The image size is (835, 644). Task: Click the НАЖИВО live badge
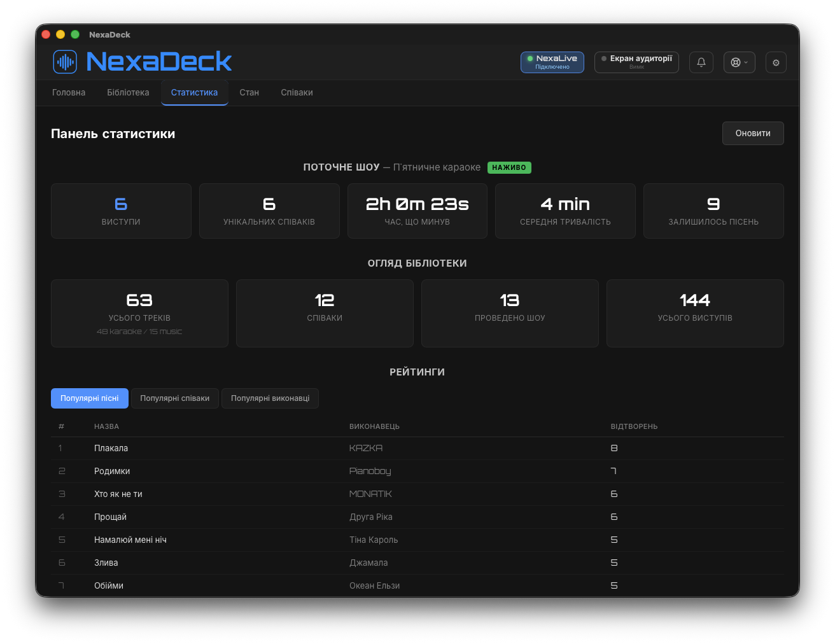click(x=509, y=167)
